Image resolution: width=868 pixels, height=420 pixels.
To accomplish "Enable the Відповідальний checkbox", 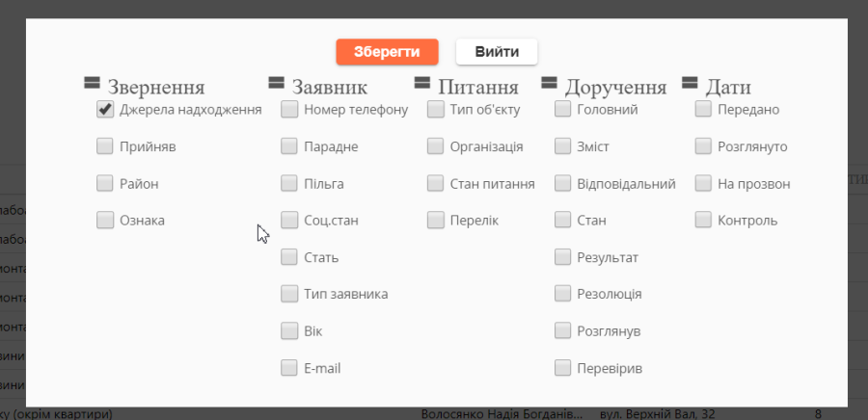I will [563, 183].
